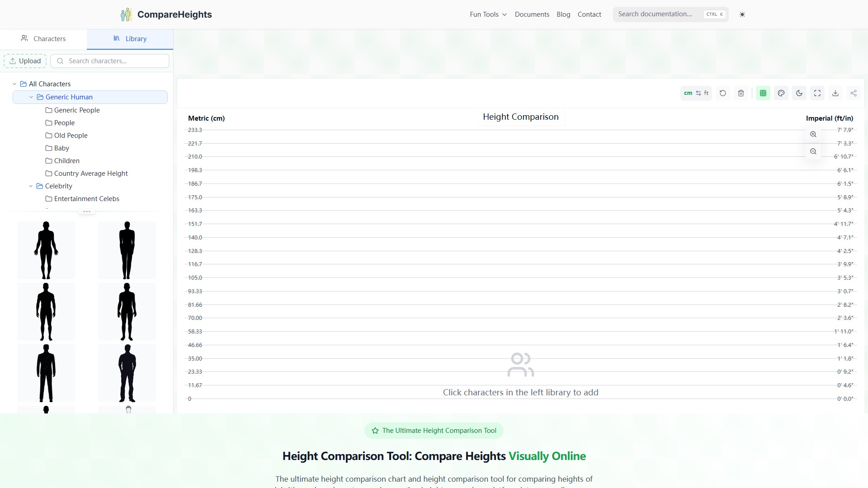
Task: Open the Fun Tools dropdown
Action: pos(488,14)
